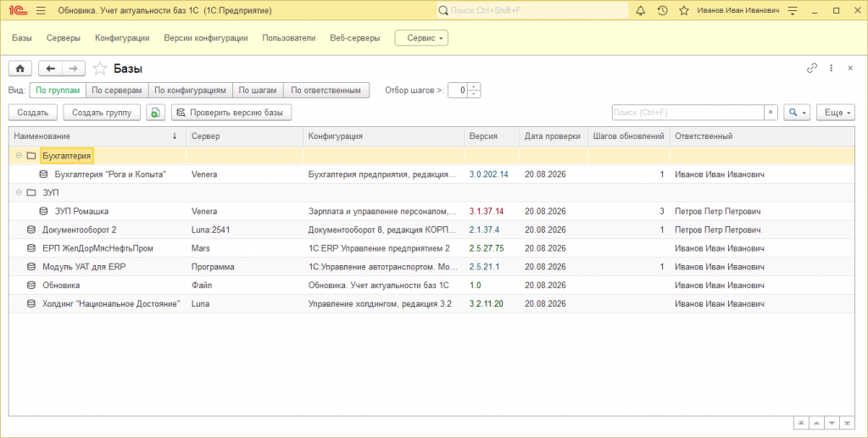Select row Бухгалтерия "Рога и Копыта"
The height and width of the screenshot is (438, 868).
coord(431,175)
